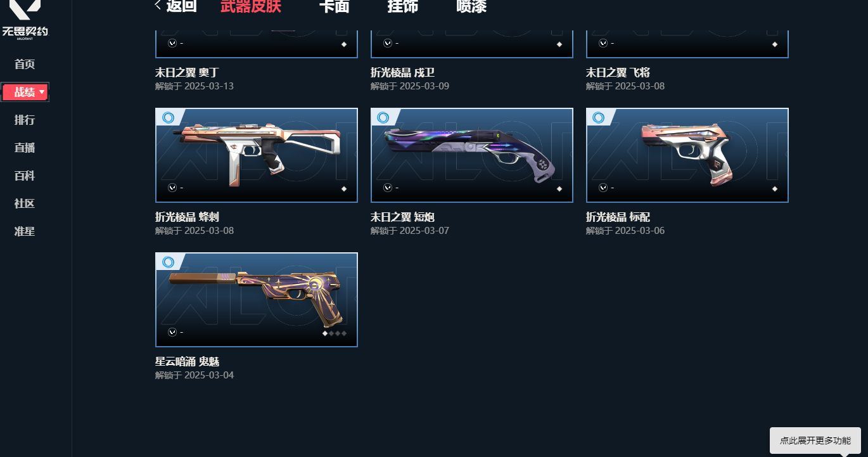The image size is (868, 457).
Task: Click the level diamond on 折光棱晶 标配 card
Action: [775, 188]
